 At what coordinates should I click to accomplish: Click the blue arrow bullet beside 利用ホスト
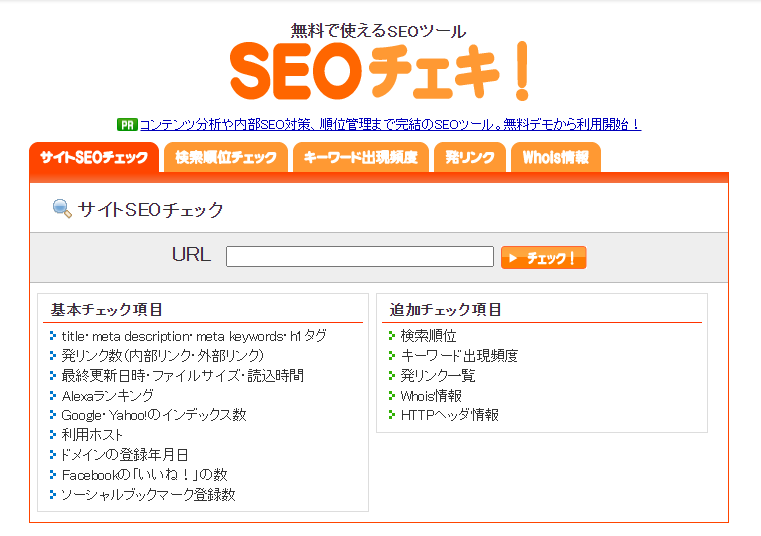click(x=53, y=435)
